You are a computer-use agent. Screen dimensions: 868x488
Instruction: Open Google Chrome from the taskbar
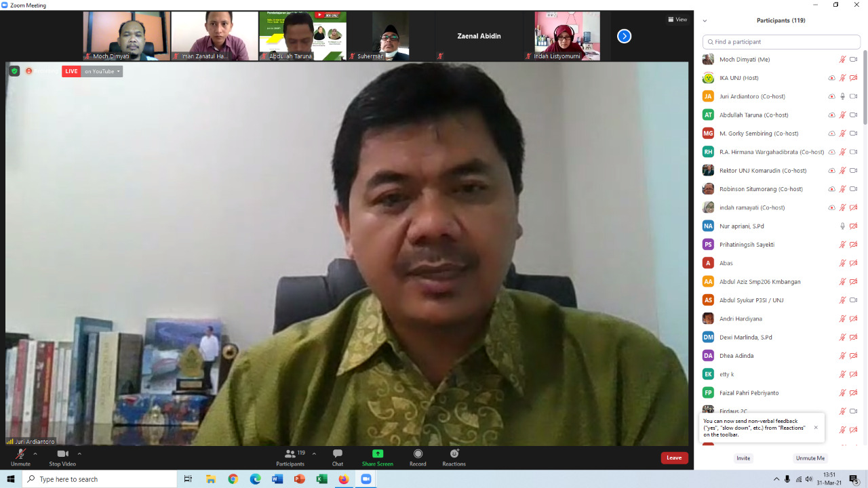[233, 479]
